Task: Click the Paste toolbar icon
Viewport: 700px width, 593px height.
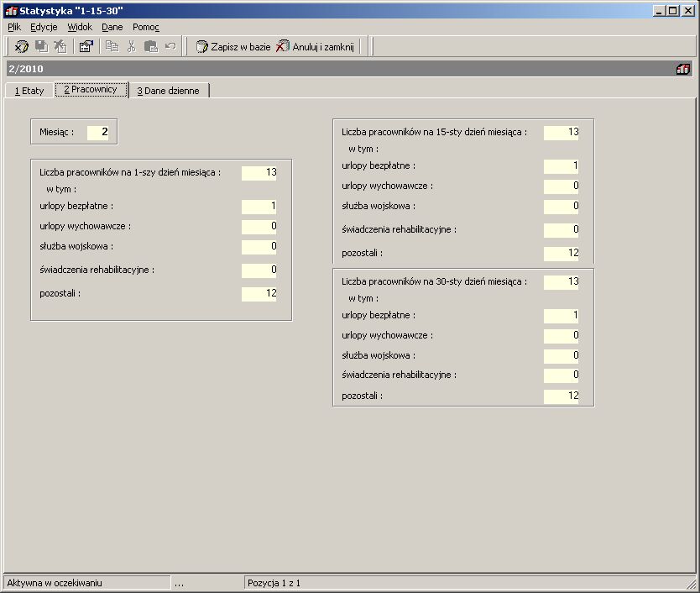Action: [151, 46]
